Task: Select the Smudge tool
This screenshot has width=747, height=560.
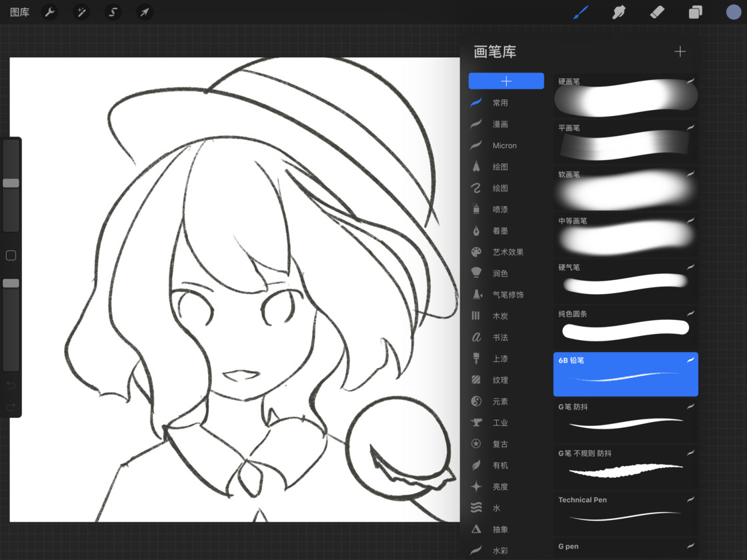Action: pyautogui.click(x=619, y=12)
